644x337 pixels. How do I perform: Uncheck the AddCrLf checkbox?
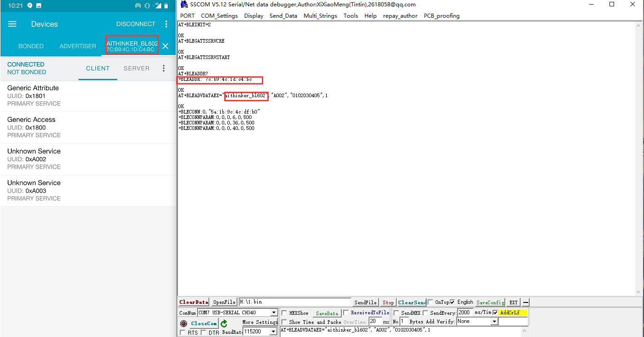tap(495, 312)
